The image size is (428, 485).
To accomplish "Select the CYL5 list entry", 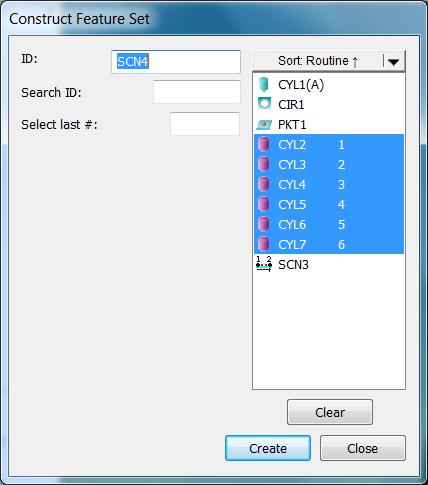I will [x=329, y=204].
